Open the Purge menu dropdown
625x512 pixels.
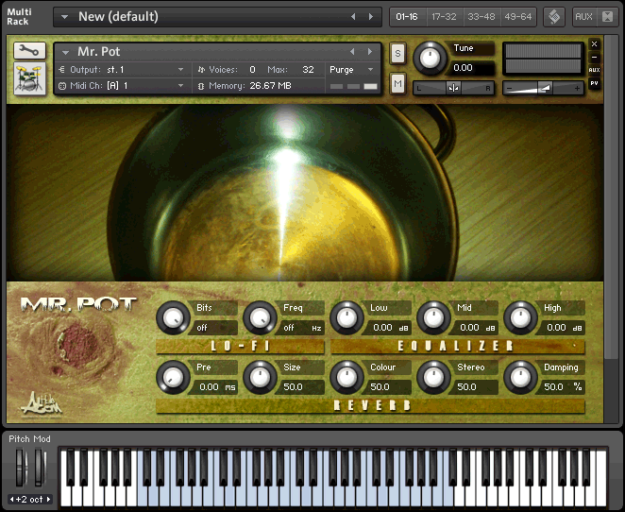pos(371,70)
